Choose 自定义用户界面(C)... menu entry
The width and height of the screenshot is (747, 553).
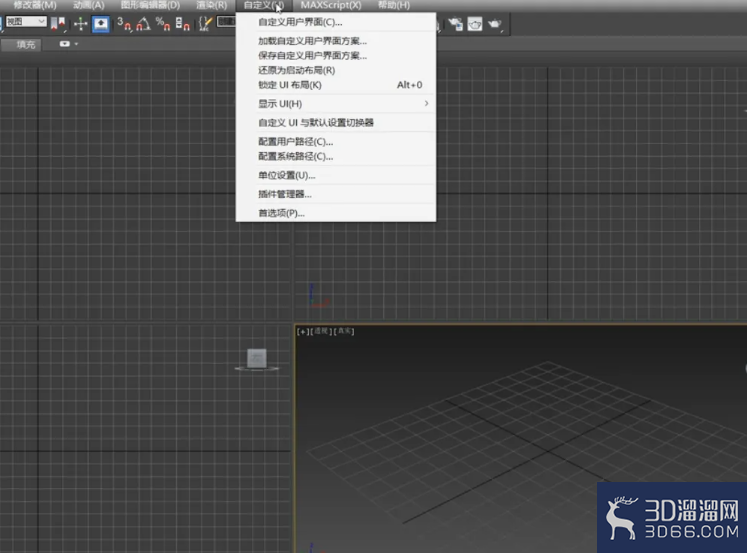coord(336,22)
